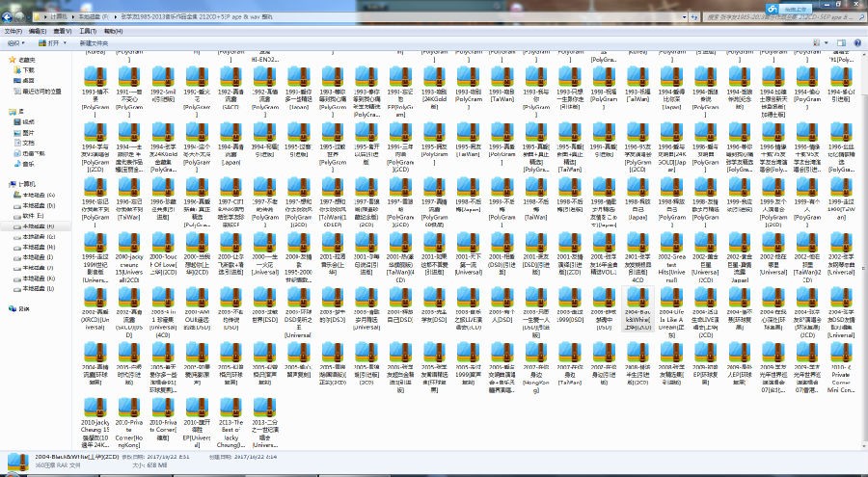Open the 工具(T) menu
868x477 pixels.
coord(88,31)
